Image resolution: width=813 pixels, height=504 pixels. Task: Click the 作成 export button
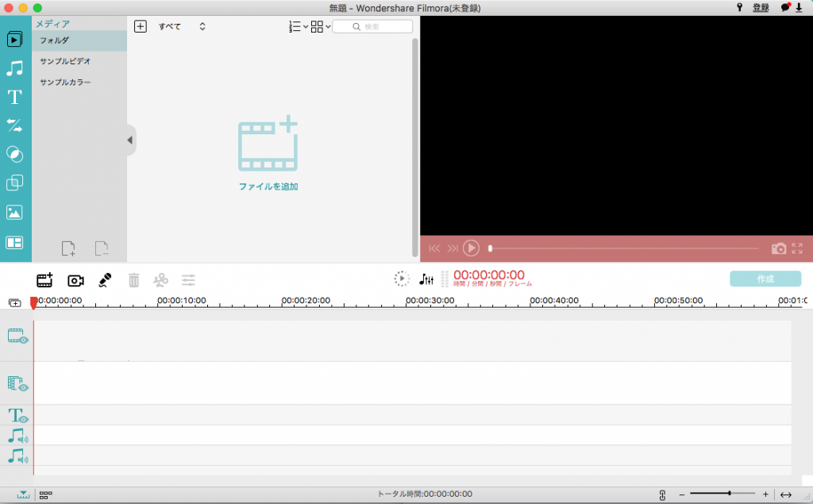pos(765,279)
